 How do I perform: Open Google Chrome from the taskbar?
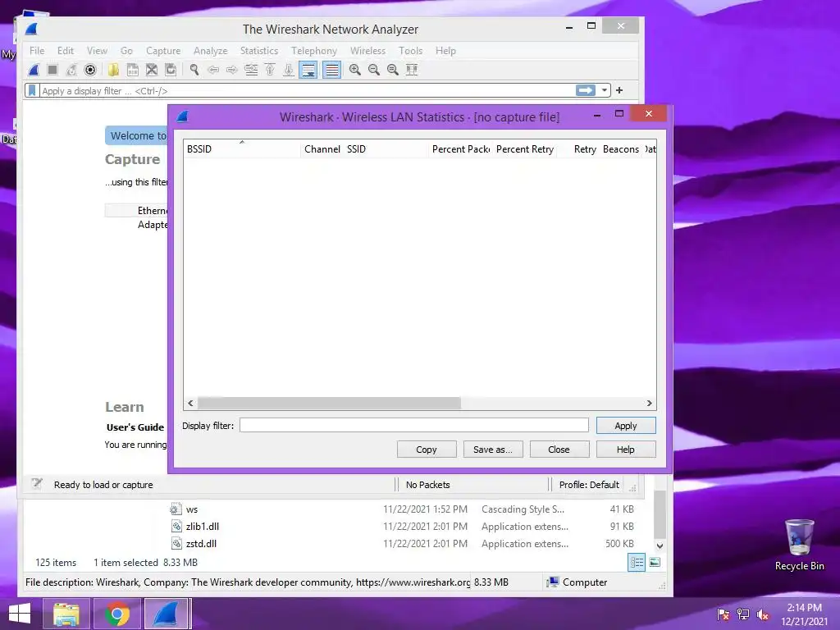click(116, 614)
